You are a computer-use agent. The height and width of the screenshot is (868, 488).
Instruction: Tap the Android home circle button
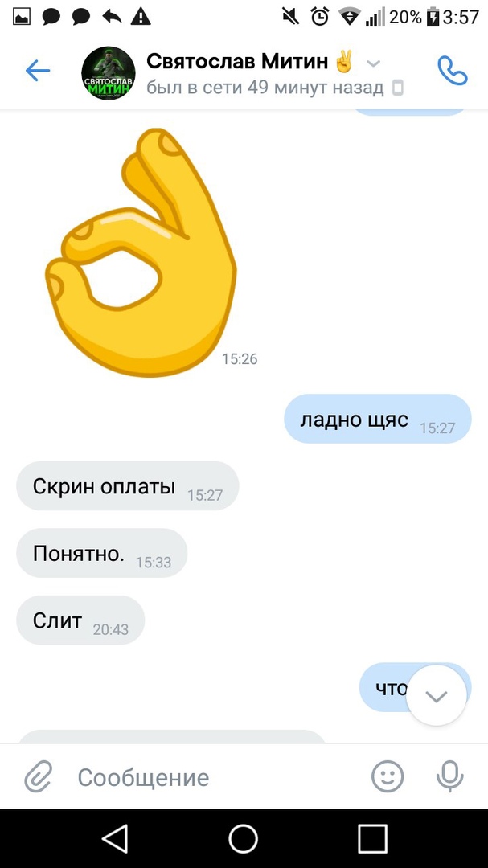click(x=243, y=838)
